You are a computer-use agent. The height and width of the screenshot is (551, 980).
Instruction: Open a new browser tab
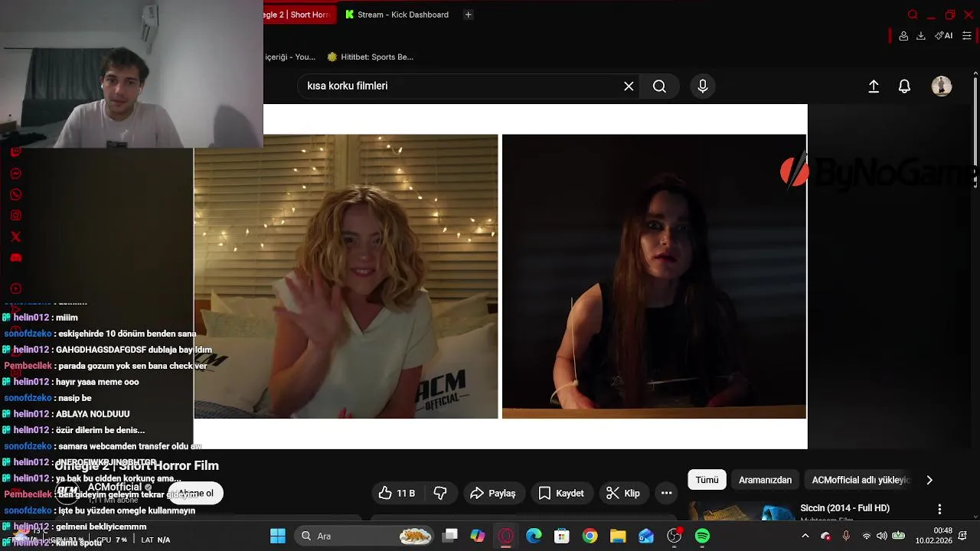[469, 15]
